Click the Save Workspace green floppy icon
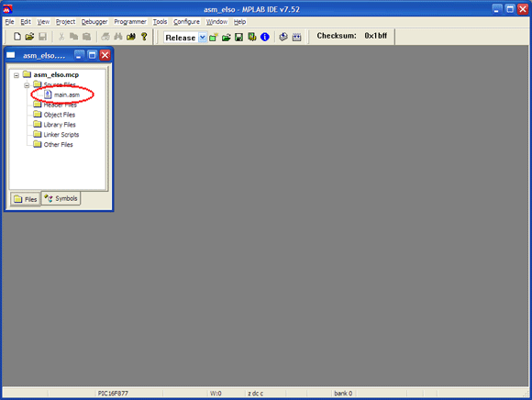This screenshot has height=400, width=532. pos(238,37)
